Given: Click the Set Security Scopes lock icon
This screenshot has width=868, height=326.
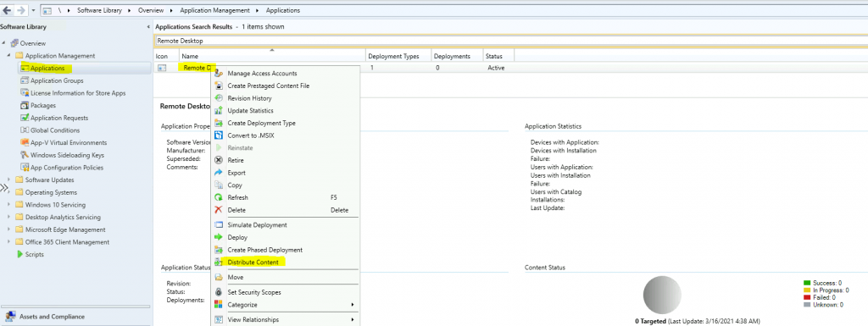Looking at the screenshot, I should point(218,292).
